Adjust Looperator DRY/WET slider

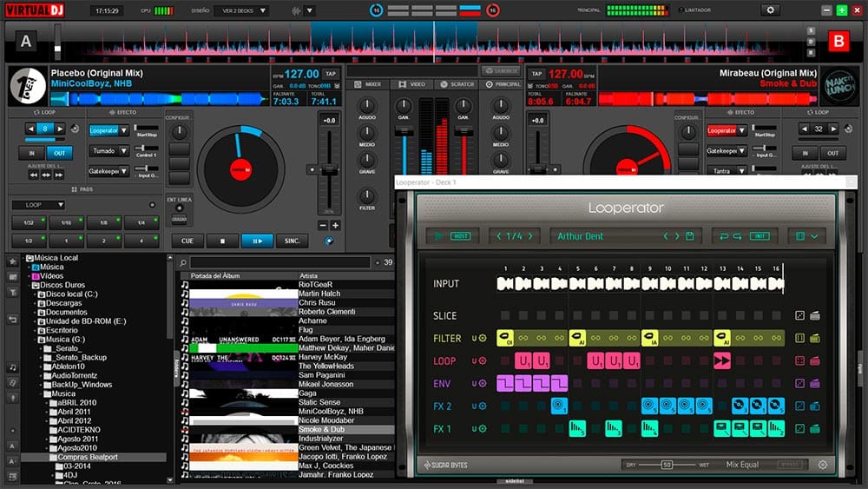pyautogui.click(x=668, y=465)
